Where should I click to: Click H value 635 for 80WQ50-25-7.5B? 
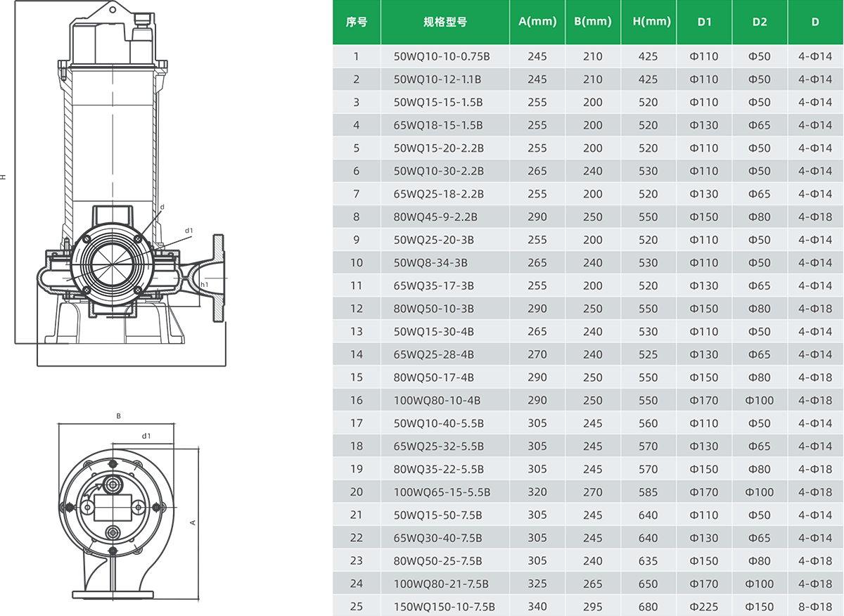(648, 561)
